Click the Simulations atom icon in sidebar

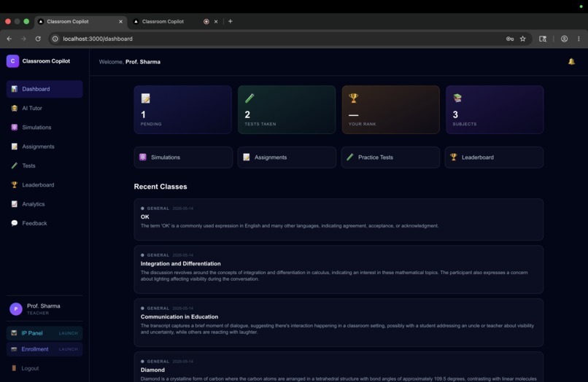15,127
